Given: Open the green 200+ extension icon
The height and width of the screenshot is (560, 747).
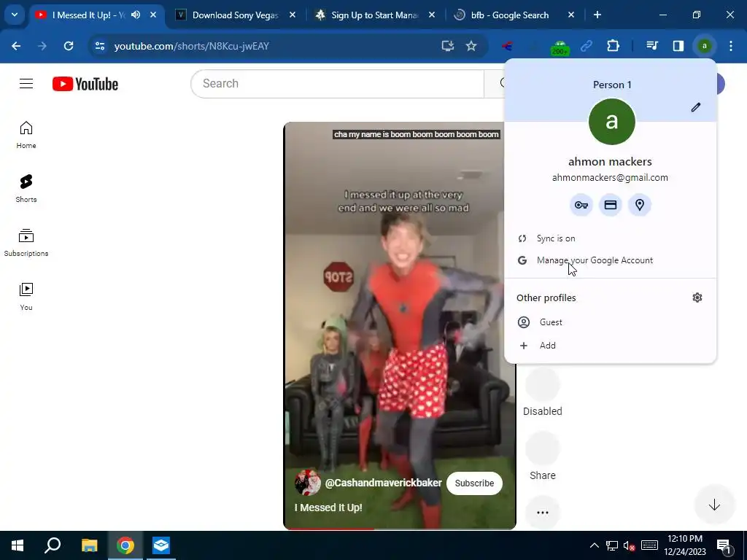Looking at the screenshot, I should coord(560,47).
